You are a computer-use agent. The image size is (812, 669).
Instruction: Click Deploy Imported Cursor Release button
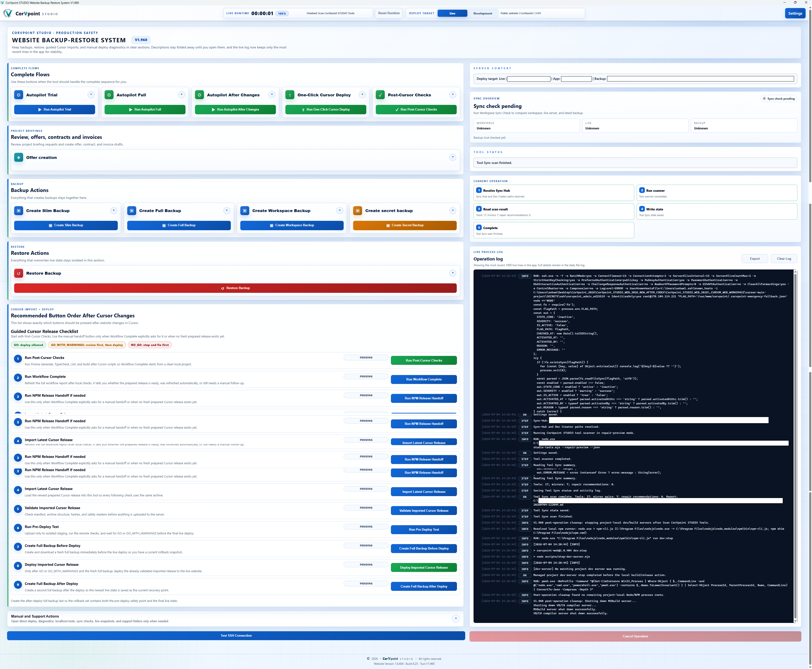point(424,567)
